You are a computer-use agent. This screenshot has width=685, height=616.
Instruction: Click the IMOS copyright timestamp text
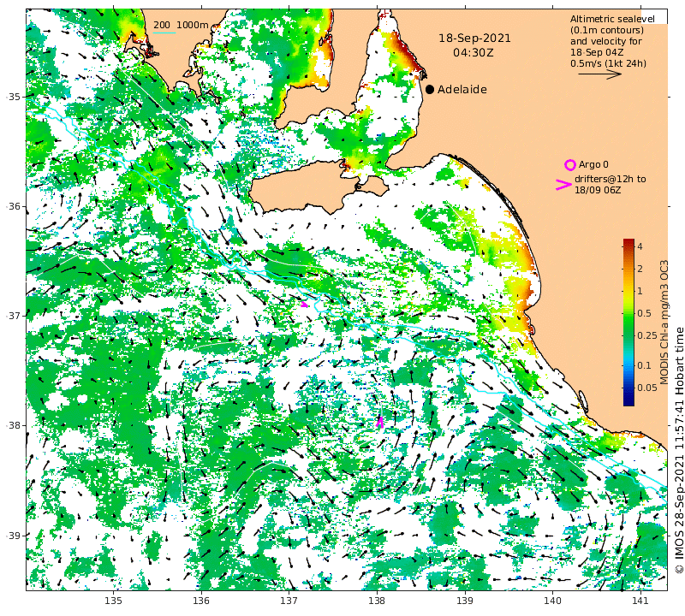tap(679, 450)
